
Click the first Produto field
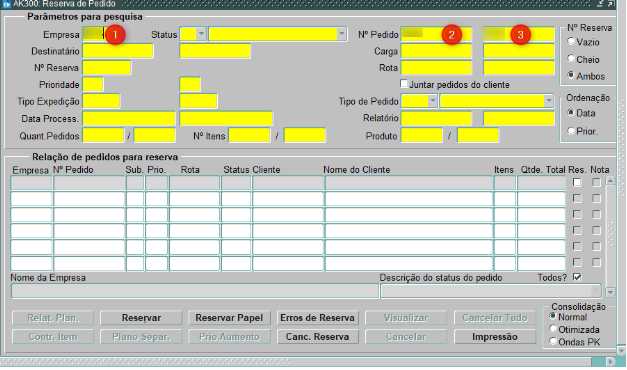click(421, 136)
